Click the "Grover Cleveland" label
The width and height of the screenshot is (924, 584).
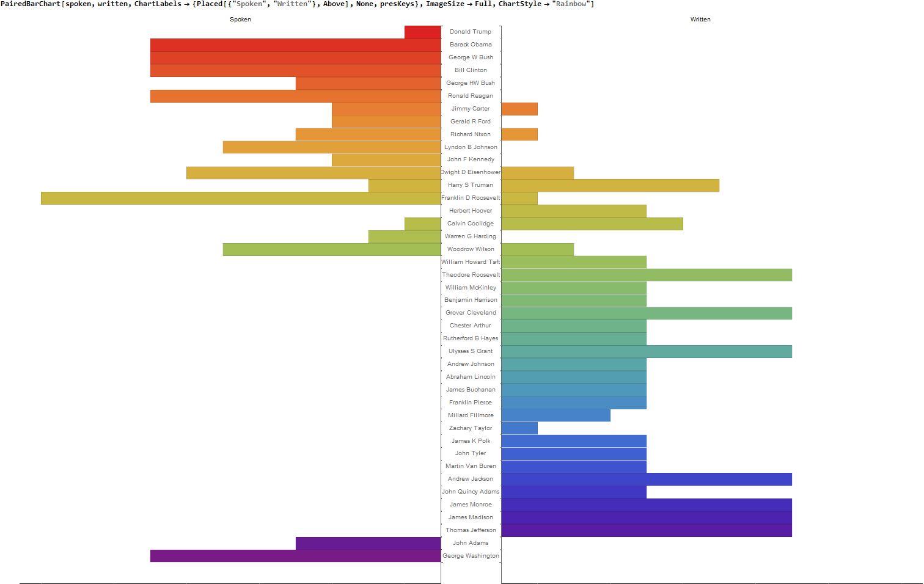(x=471, y=313)
